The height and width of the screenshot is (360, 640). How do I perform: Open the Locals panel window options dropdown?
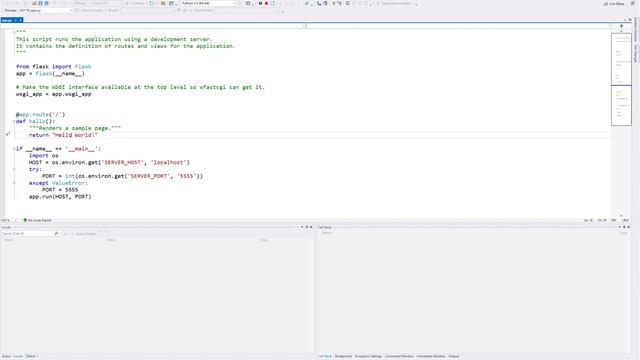pyautogui.click(x=302, y=227)
